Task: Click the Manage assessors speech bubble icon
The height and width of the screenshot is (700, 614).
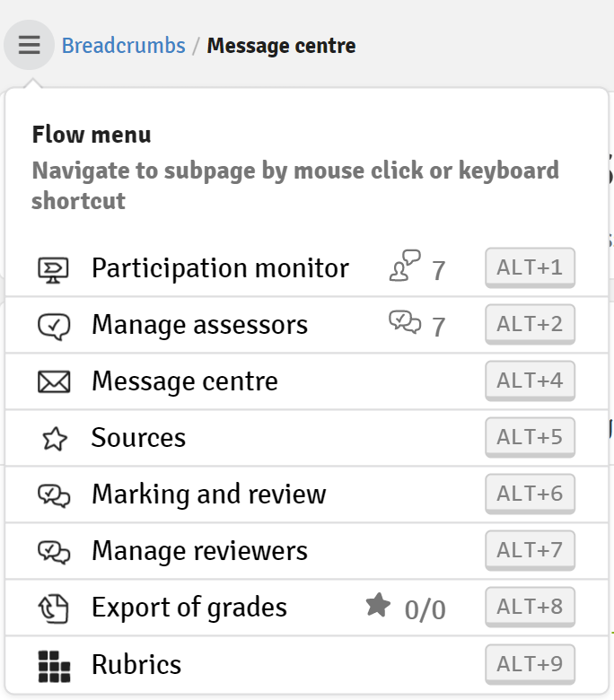Action: coord(54,327)
